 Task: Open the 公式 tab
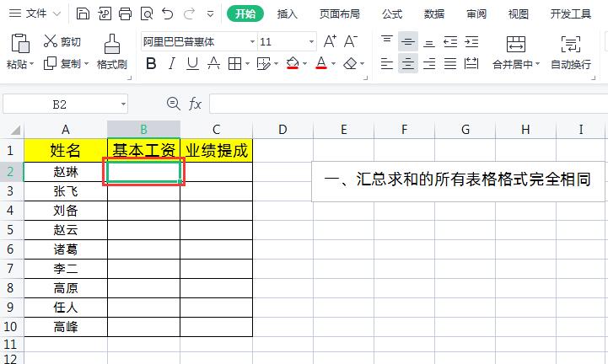pyautogui.click(x=392, y=14)
